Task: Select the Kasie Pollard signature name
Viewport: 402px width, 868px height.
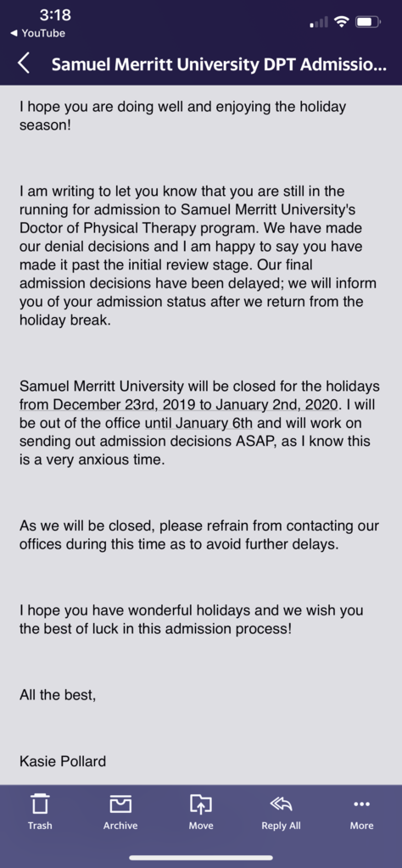Action: [x=63, y=761]
